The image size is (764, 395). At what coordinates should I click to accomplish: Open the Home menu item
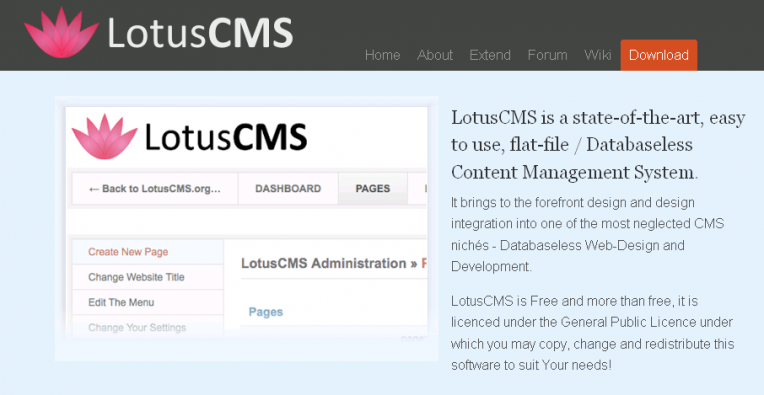pyautogui.click(x=382, y=55)
